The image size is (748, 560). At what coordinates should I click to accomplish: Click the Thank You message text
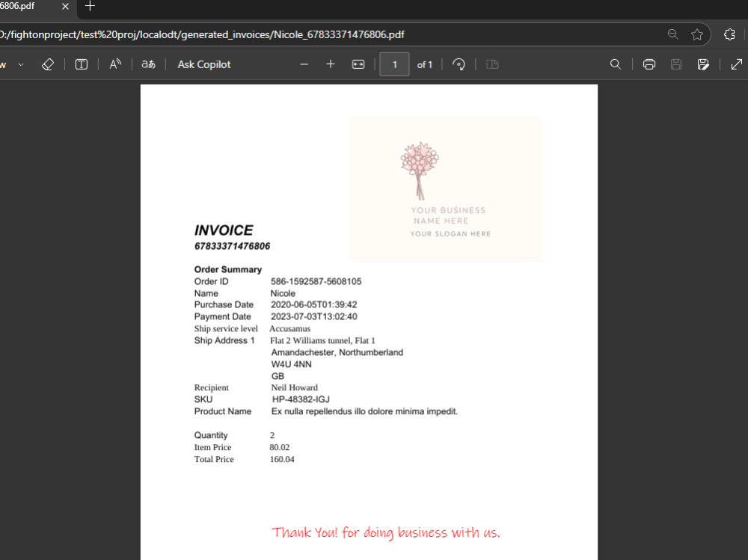click(x=386, y=532)
